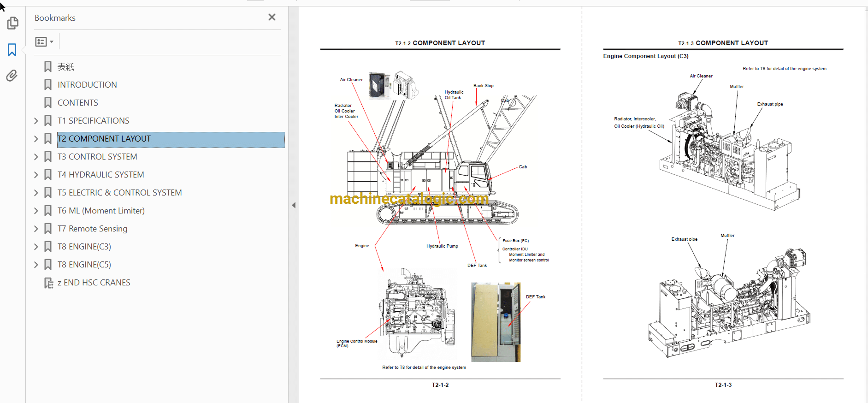This screenshot has height=403, width=868.
Task: Open the Attachments paperclip panel
Action: (12, 76)
